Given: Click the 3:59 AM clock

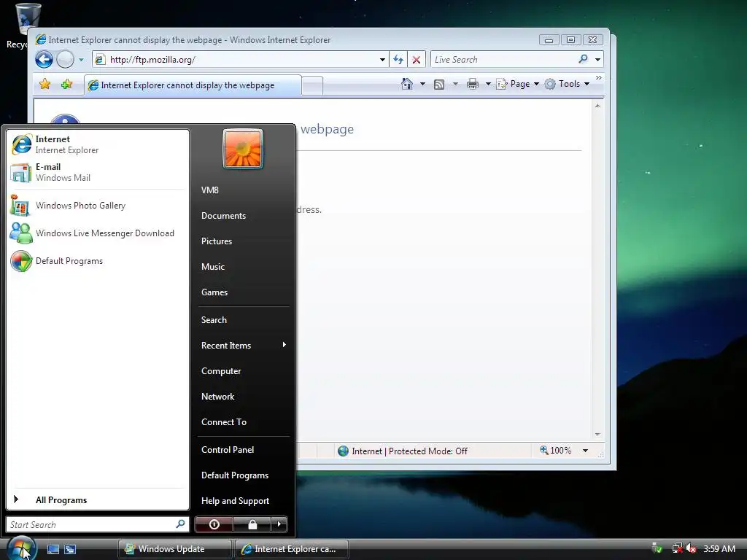Looking at the screenshot, I should click(719, 548).
